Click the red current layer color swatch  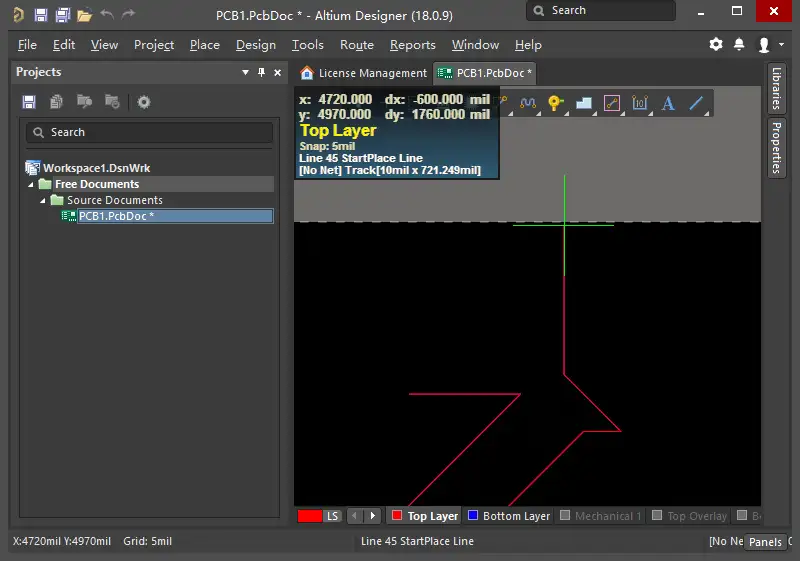click(310, 516)
